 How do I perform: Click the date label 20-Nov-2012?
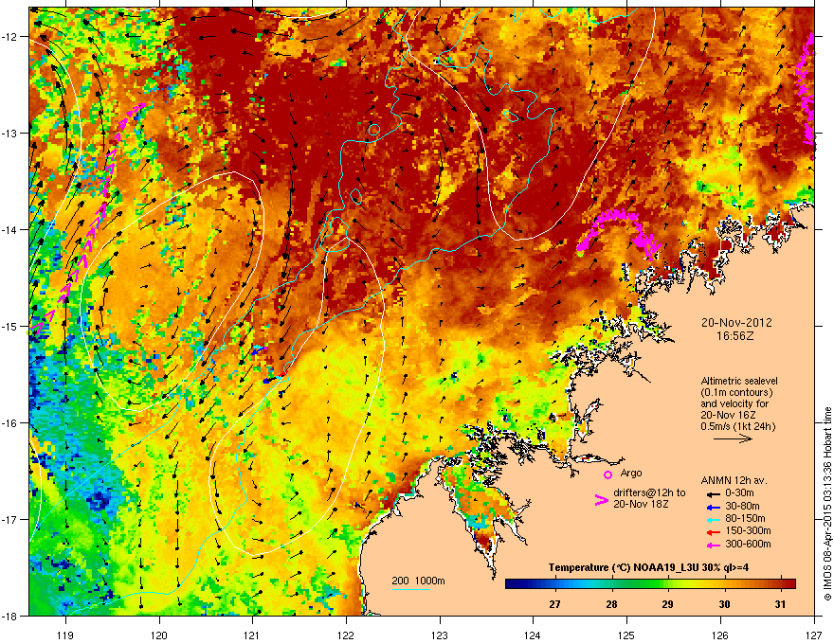[x=736, y=323]
